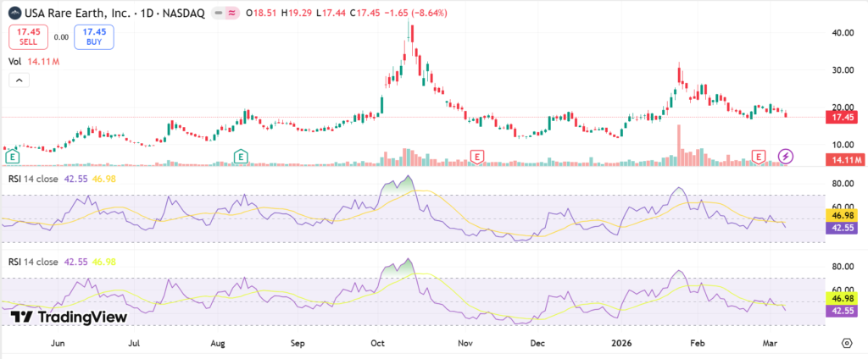Select the upper RSI 14 close legend

coord(35,178)
